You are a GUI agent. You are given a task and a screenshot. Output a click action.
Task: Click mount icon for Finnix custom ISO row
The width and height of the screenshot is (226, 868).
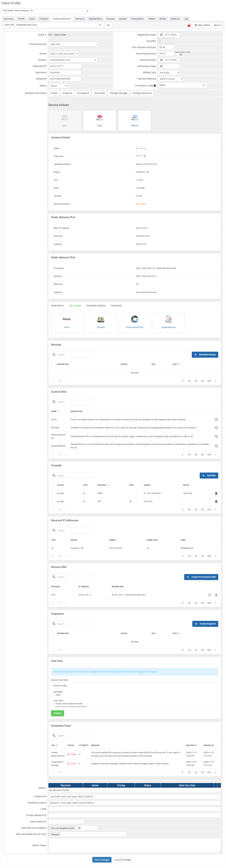216,419
